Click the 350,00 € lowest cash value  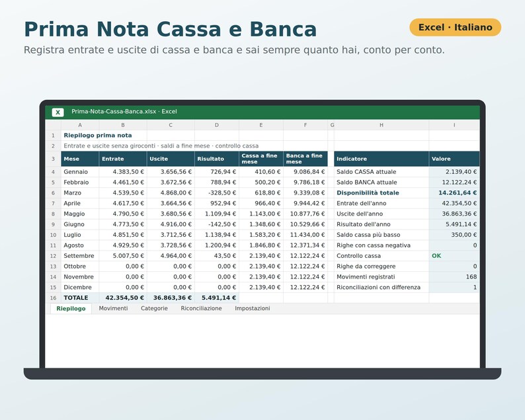[x=454, y=235]
